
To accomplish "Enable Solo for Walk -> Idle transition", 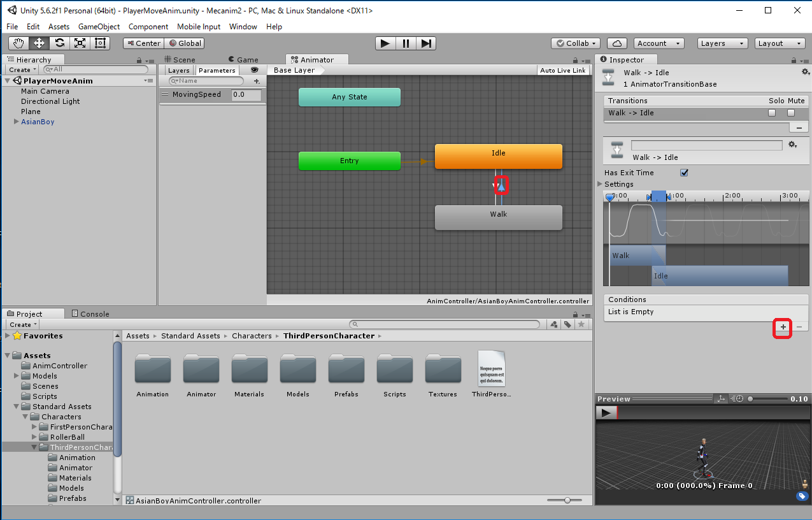I will pyautogui.click(x=772, y=113).
